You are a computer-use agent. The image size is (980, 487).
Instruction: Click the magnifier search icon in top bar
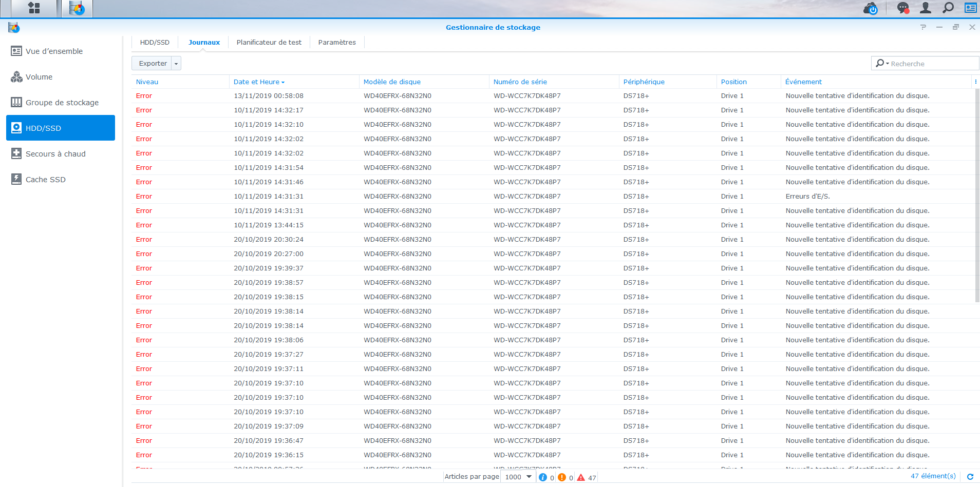[948, 8]
